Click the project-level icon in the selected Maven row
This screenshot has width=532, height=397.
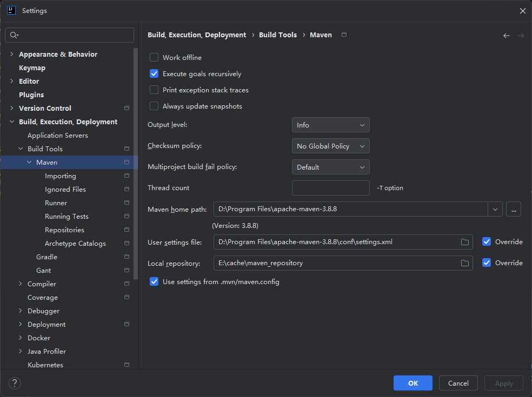[x=127, y=162]
